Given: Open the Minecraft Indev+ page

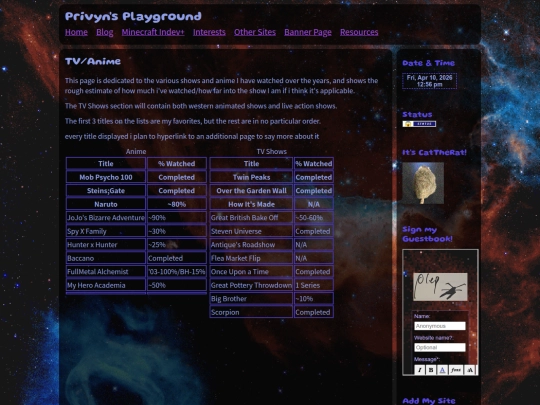Looking at the screenshot, I should pyautogui.click(x=153, y=32).
